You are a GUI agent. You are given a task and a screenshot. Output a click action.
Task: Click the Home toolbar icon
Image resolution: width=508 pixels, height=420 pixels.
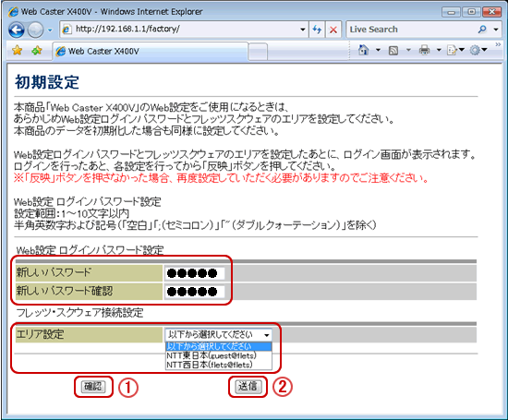(364, 50)
